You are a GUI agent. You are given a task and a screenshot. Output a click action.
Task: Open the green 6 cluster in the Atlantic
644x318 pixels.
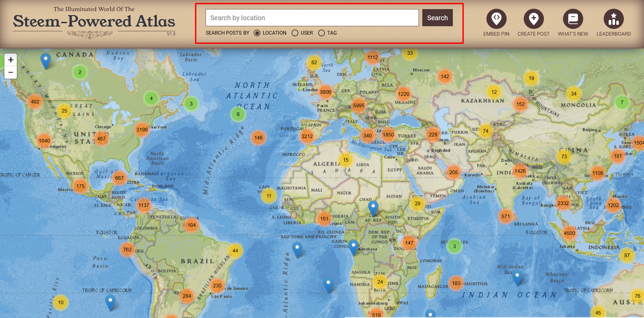(238, 114)
